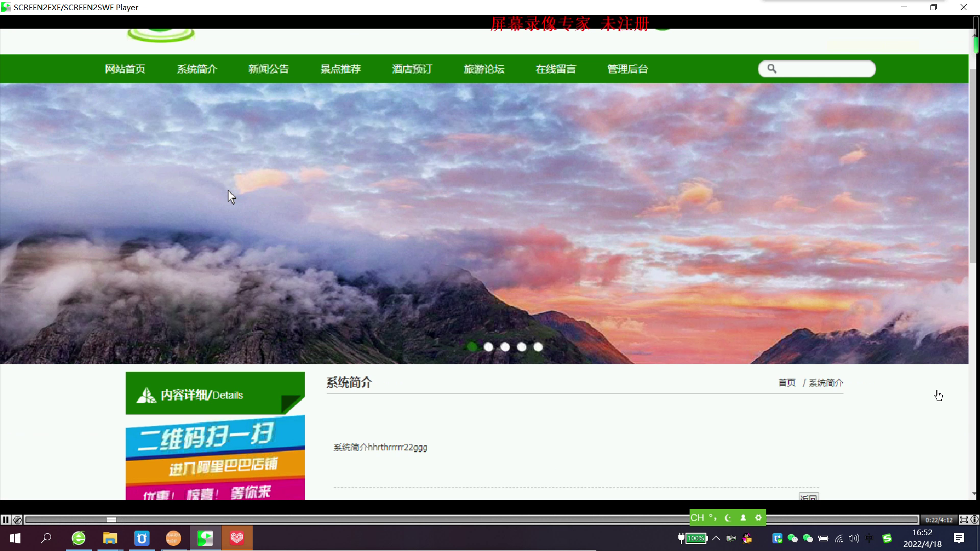
Task: Expand hidden system tray icons chevron
Action: click(x=716, y=538)
